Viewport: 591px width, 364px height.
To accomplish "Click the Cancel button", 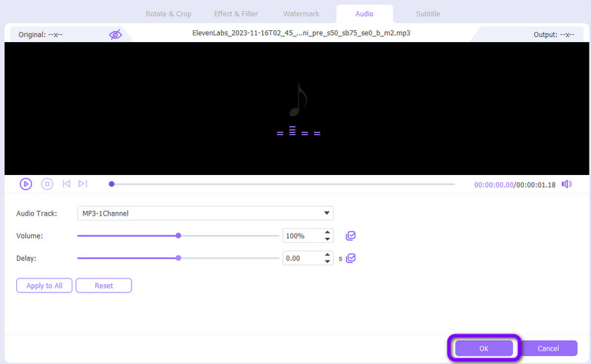I will click(548, 348).
